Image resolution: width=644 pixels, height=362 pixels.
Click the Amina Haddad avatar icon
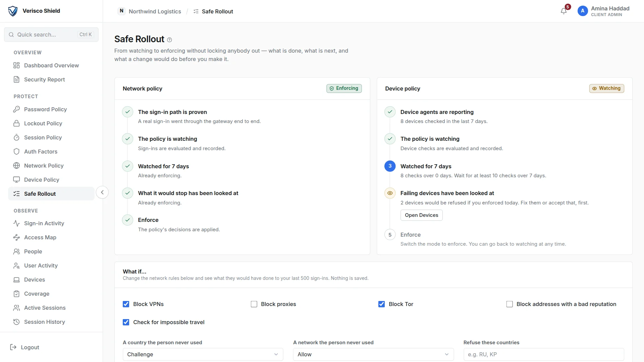[583, 11]
